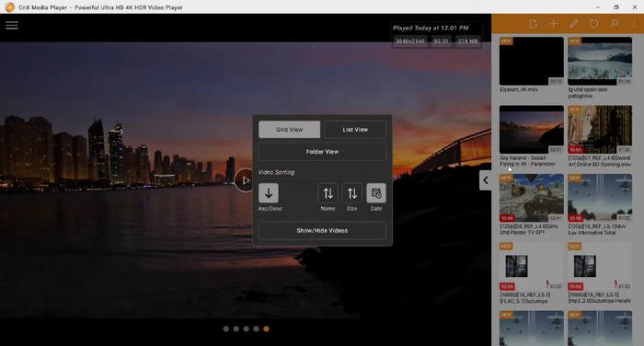This screenshot has height=346, width=644.
Task: Switch to List View
Action: tap(355, 130)
